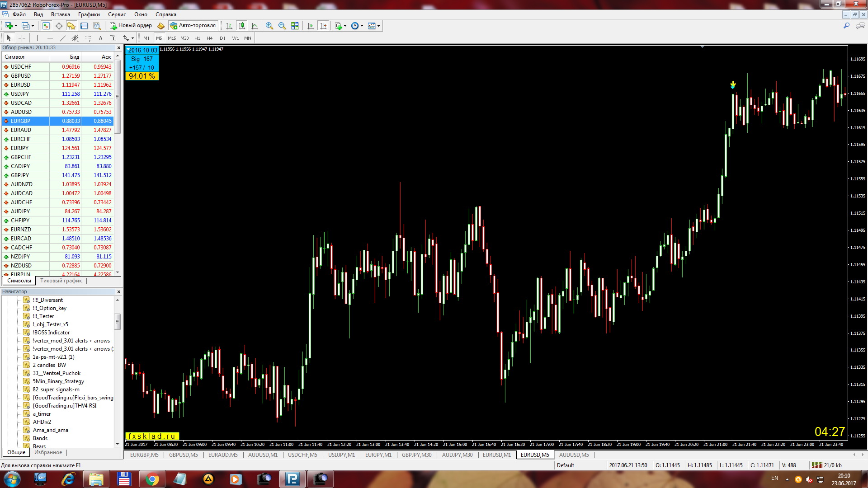Open the Вставка menu
Image resolution: width=868 pixels, height=488 pixels.
point(61,14)
